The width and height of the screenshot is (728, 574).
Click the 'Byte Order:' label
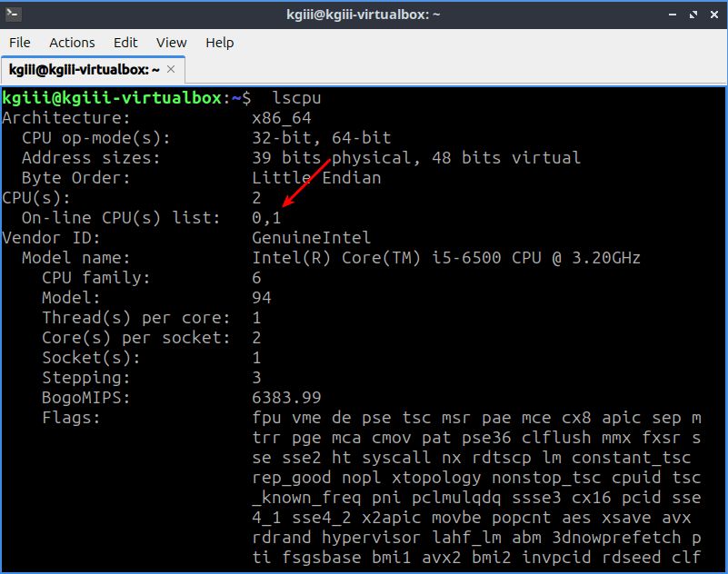tap(76, 178)
